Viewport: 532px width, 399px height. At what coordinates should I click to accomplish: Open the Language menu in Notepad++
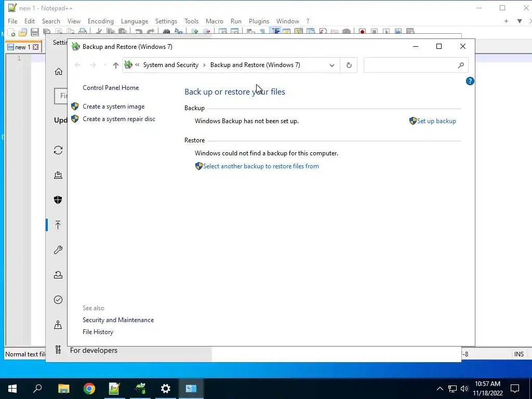(135, 21)
